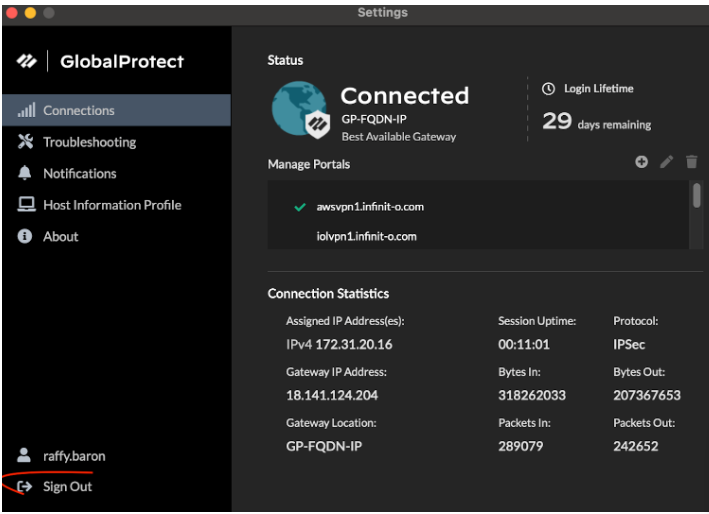Click the Connection Statistics heading
Image resolution: width=709 pixels, height=514 pixels.
(328, 293)
